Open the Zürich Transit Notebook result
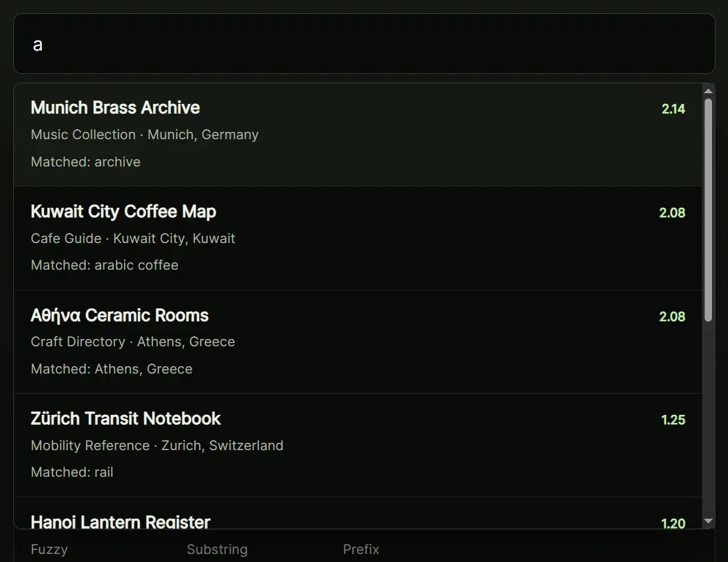Image resolution: width=728 pixels, height=562 pixels. point(358,445)
